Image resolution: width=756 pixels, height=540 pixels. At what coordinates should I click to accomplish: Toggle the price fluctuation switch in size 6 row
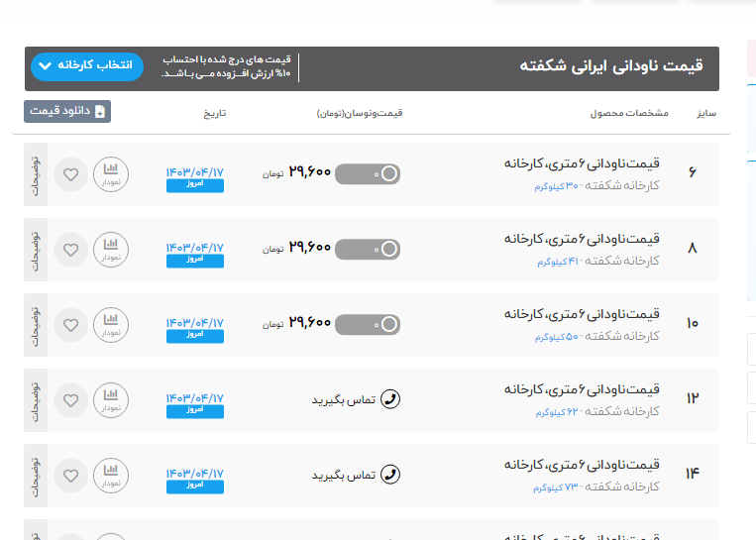click(x=368, y=174)
